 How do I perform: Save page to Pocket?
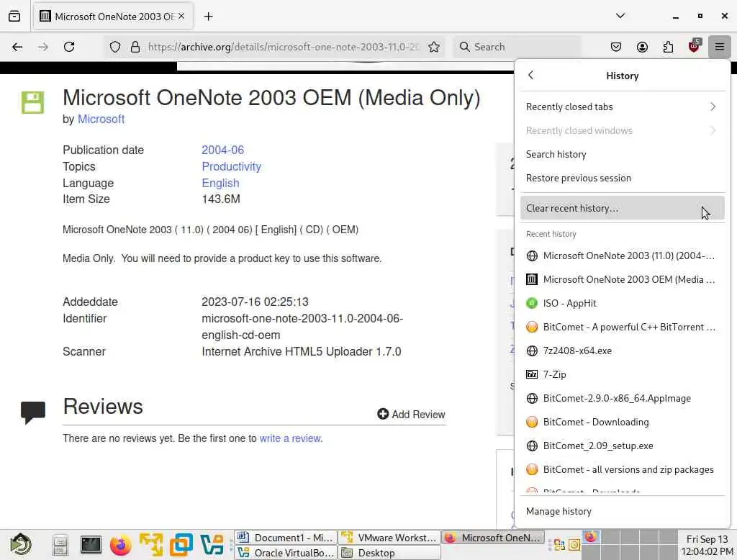pos(616,47)
